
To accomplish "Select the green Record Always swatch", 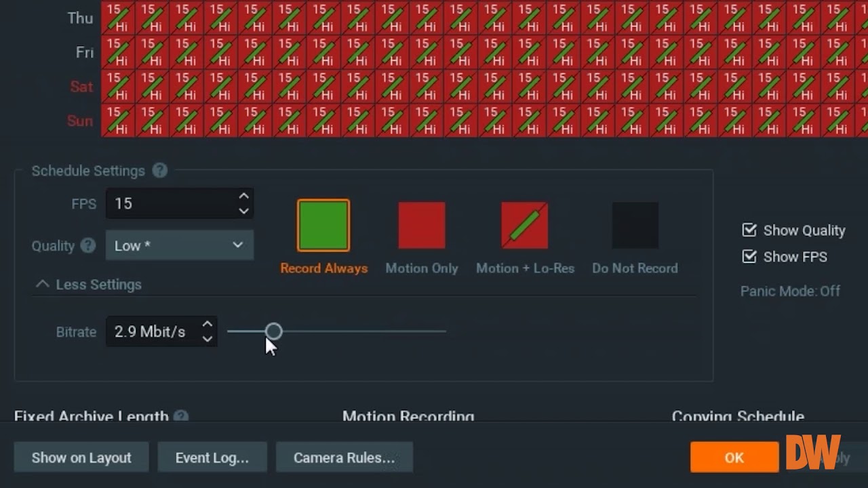I will 323,226.
